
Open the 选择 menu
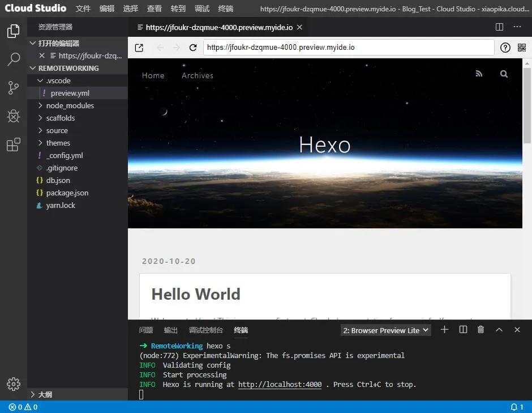(x=130, y=8)
